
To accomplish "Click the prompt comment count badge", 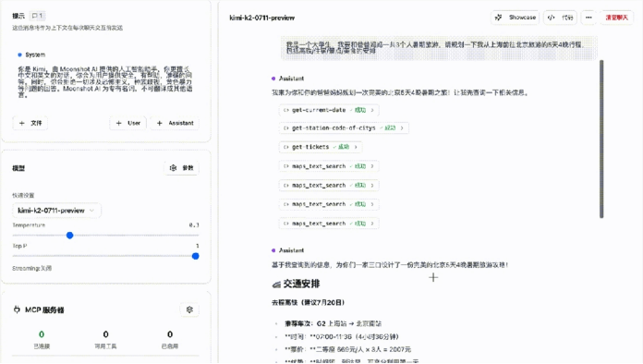I will [37, 16].
